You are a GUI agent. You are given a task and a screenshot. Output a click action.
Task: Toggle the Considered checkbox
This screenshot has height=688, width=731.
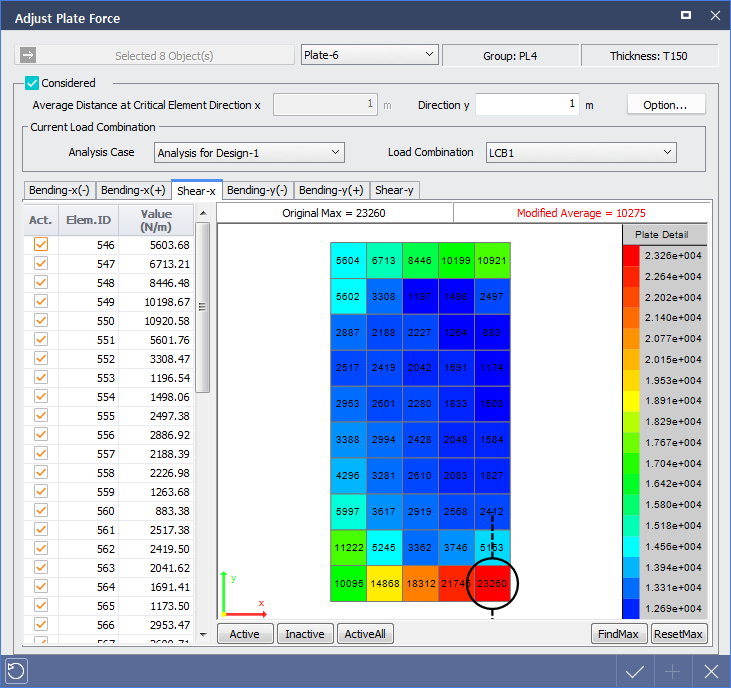tap(32, 83)
